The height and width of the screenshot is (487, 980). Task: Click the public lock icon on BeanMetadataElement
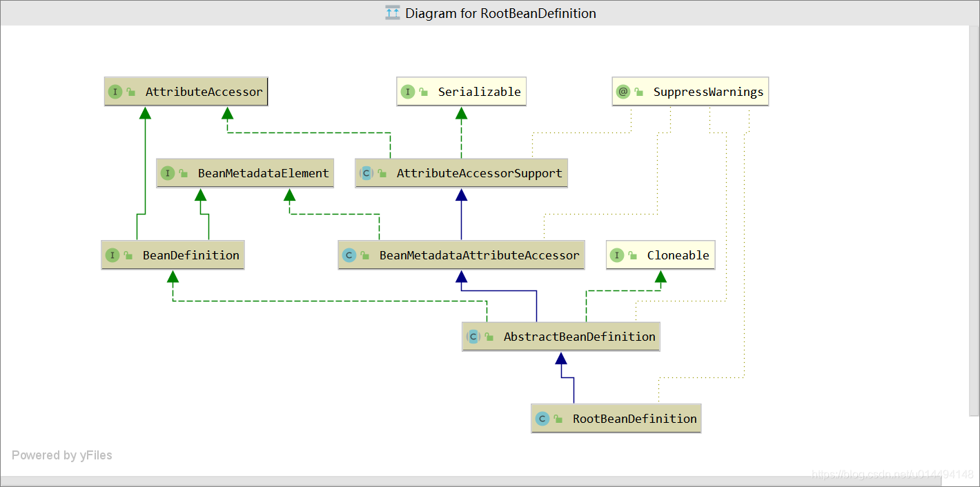(184, 173)
